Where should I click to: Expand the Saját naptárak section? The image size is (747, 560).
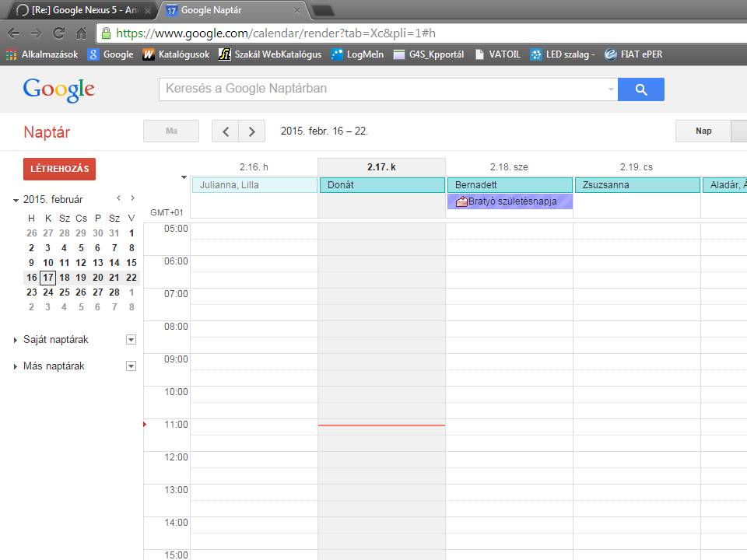pos(16,340)
